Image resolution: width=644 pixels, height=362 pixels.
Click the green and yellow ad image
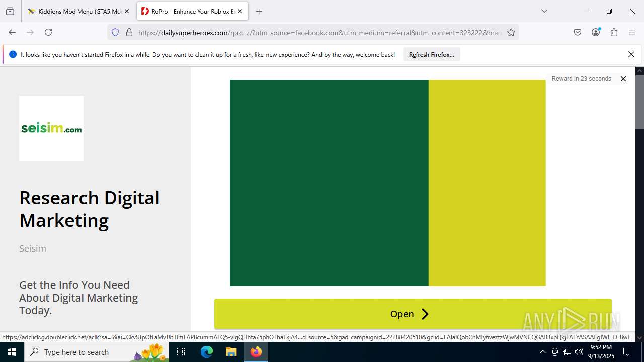(x=387, y=183)
